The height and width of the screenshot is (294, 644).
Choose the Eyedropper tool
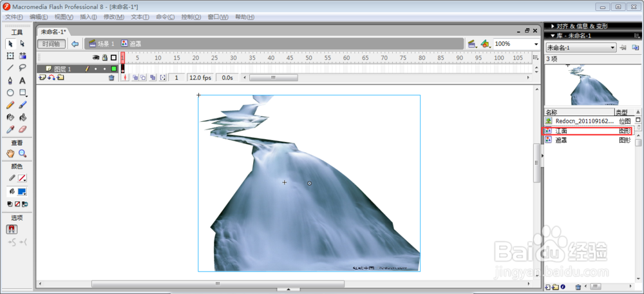11,130
